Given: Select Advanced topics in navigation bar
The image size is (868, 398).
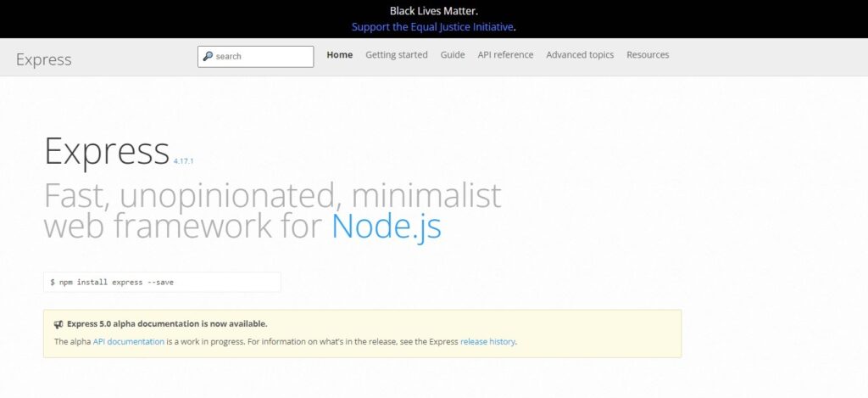Looking at the screenshot, I should pyautogui.click(x=580, y=55).
